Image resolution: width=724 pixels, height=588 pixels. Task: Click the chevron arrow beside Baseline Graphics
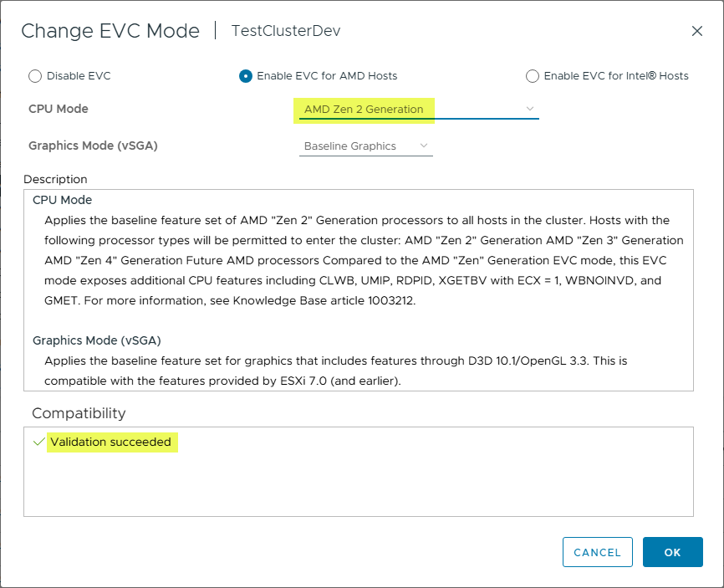tap(424, 146)
